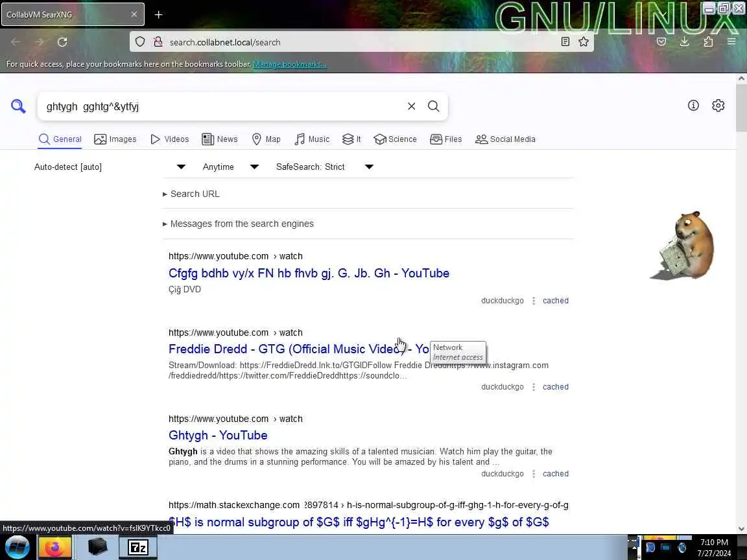Open the Windows Start orb
The width and height of the screenshot is (747, 560).
point(17,547)
